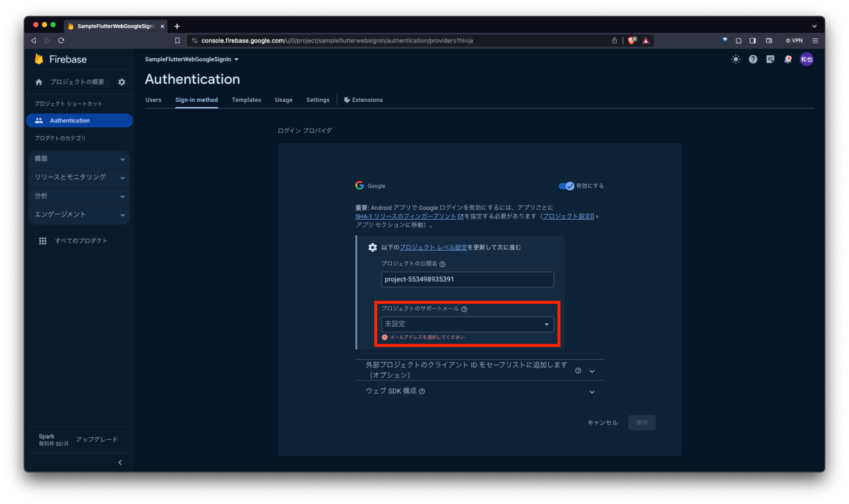Open the project settings gear in the sidebar
Image resolution: width=849 pixels, height=504 pixels.
[121, 82]
